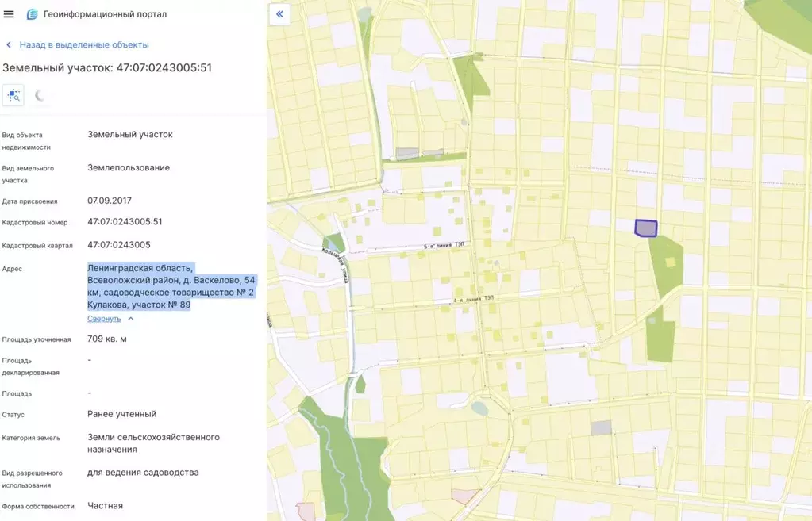Click cadastral quarter value 47:07:0243005

pos(119,245)
